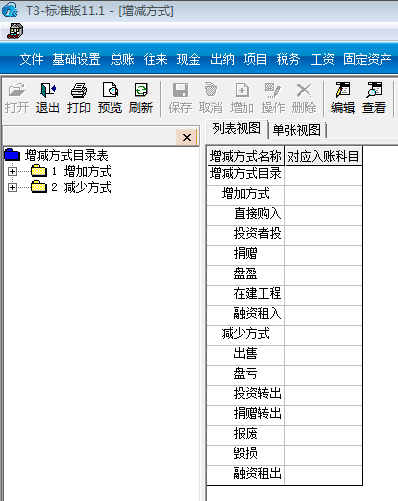Open the 总账 menu

[x=122, y=59]
